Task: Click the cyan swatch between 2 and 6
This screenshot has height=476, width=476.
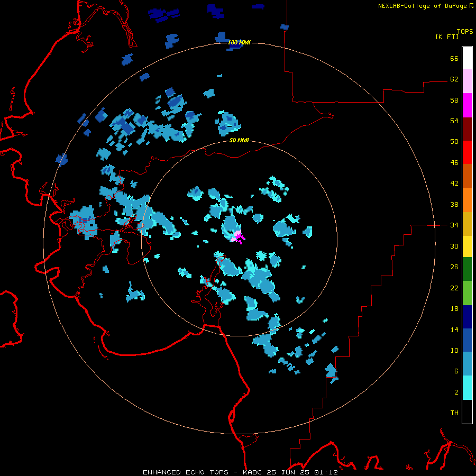Action: 467,388
